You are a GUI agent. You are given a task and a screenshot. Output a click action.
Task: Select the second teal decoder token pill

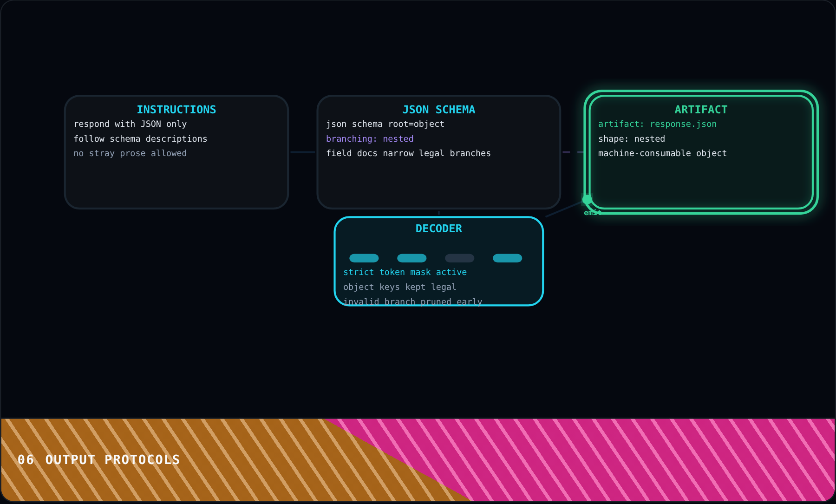click(x=411, y=258)
